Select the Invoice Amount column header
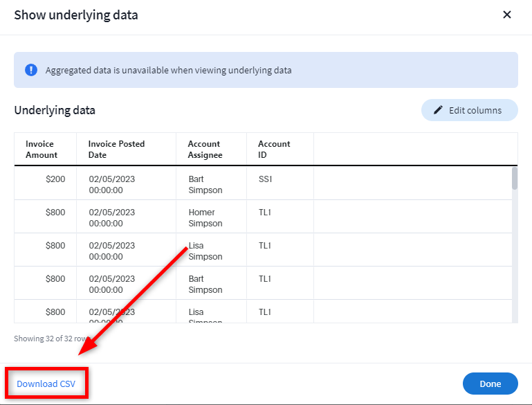The width and height of the screenshot is (532, 405). pyautogui.click(x=42, y=150)
